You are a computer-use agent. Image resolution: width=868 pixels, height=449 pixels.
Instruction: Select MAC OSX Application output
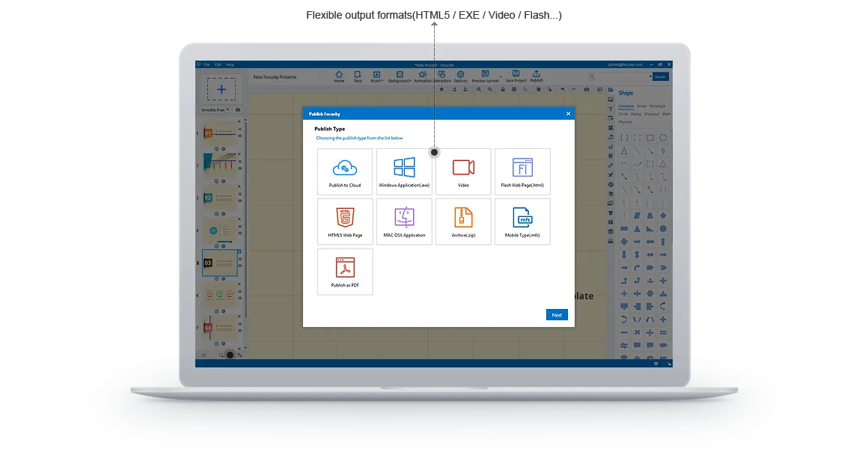click(404, 222)
